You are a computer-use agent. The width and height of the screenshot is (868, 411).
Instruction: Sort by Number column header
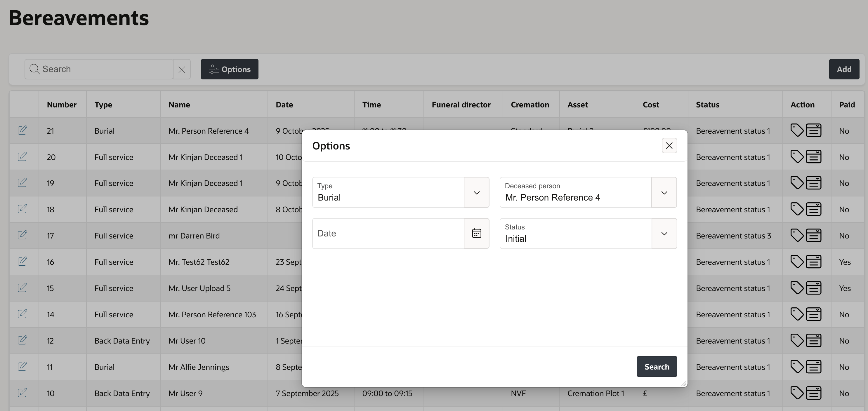pyautogui.click(x=62, y=105)
